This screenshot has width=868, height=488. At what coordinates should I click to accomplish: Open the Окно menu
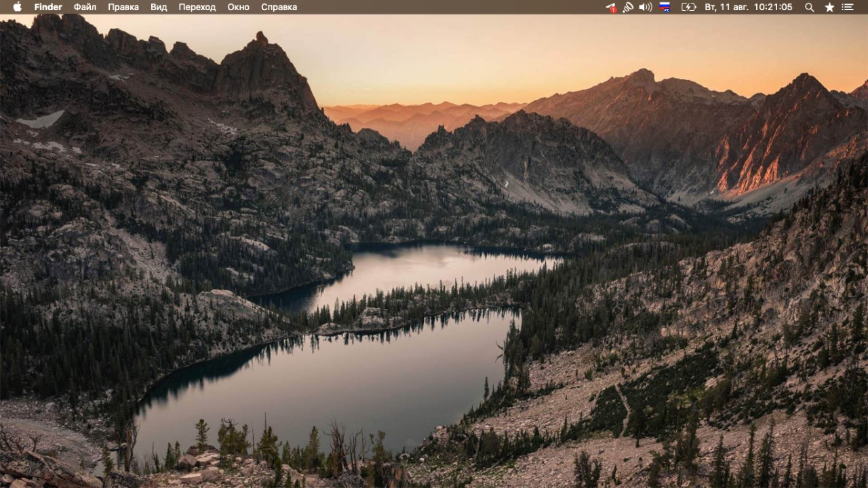(x=238, y=7)
